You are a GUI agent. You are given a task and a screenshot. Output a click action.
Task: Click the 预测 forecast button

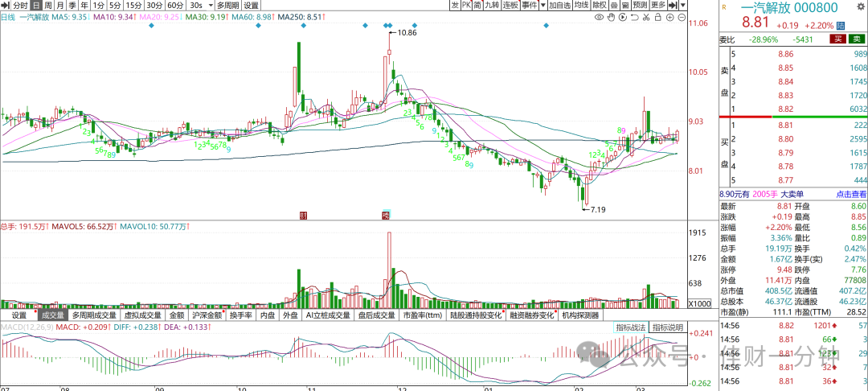click(641, 5)
